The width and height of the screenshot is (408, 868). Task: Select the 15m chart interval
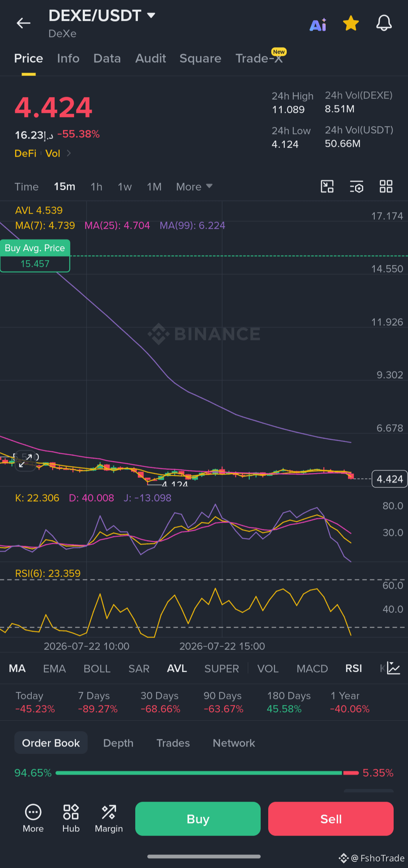click(x=65, y=187)
